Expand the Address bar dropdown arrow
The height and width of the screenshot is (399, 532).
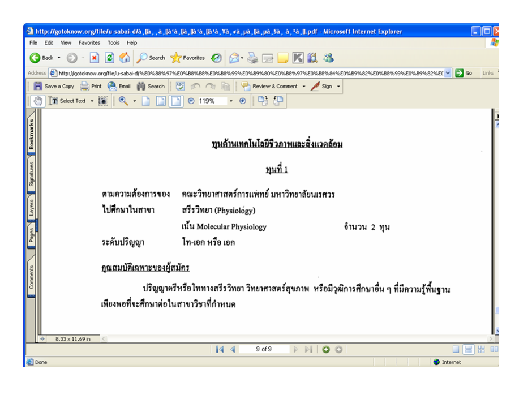448,73
